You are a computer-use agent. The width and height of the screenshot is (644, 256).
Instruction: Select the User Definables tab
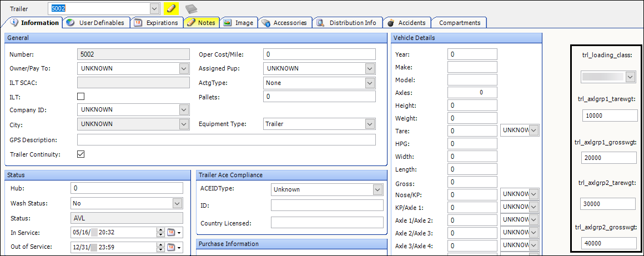(x=95, y=23)
